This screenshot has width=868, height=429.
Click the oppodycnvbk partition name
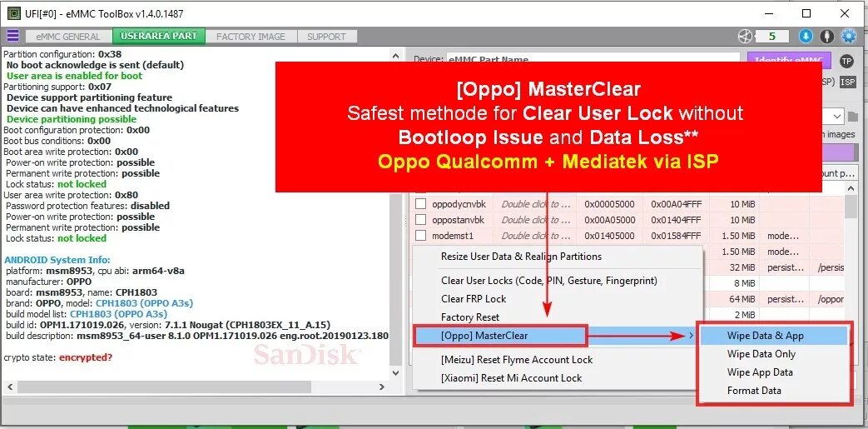click(x=458, y=204)
